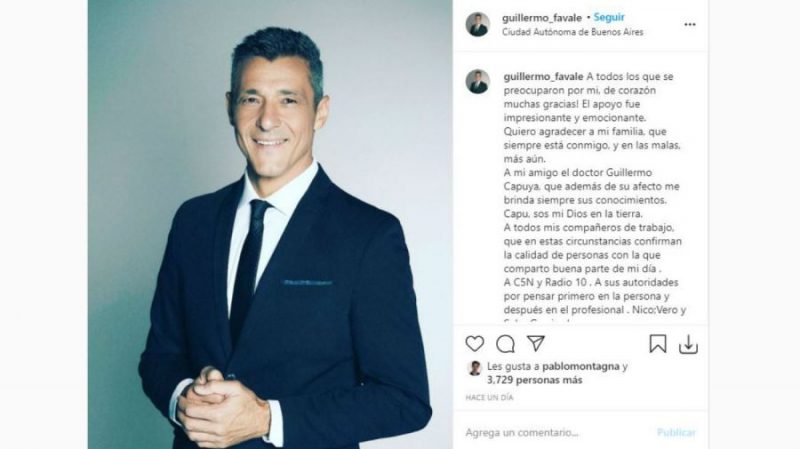Select the caption text about C5N y Radio 10

(x=591, y=282)
